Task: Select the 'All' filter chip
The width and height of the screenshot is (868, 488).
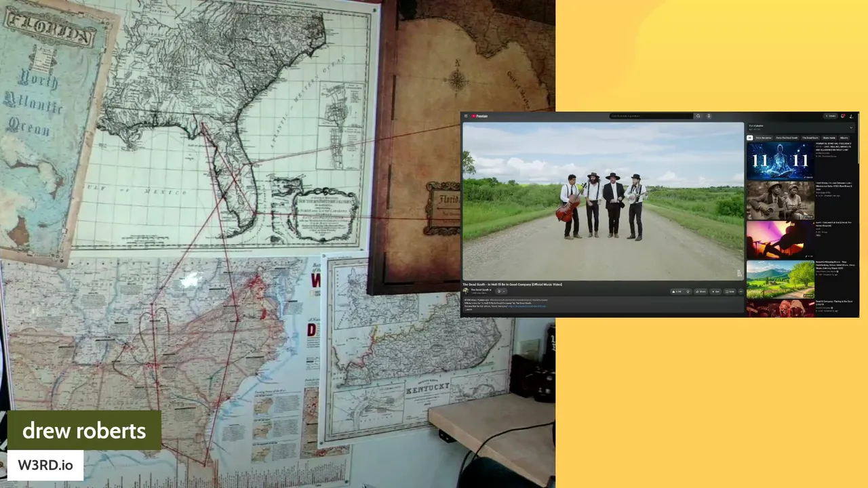Action: point(749,138)
